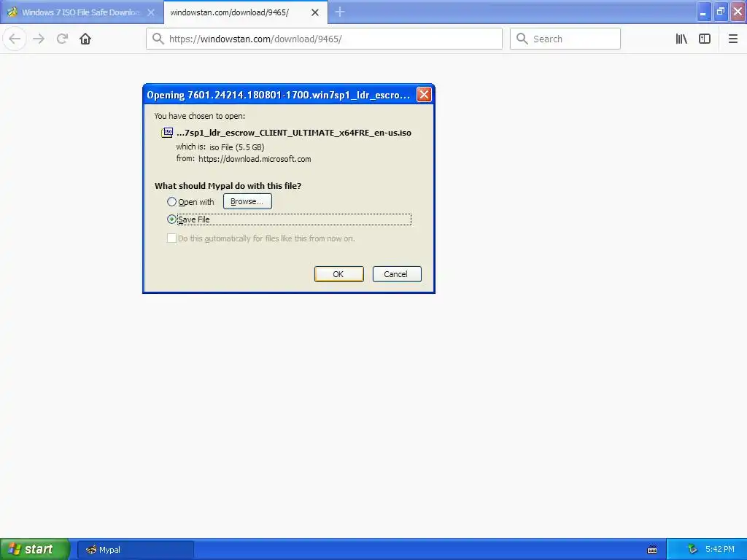Image resolution: width=747 pixels, height=560 pixels.
Task: Click the magnifier icon in address bar
Action: pos(158,39)
